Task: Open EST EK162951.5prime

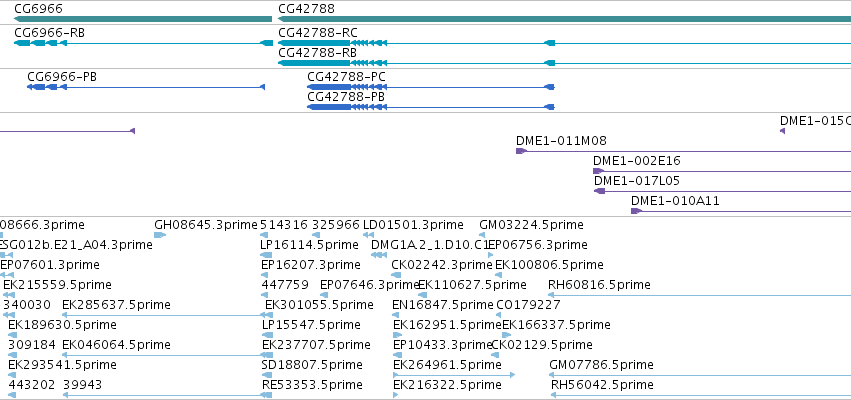Action: 447,326
